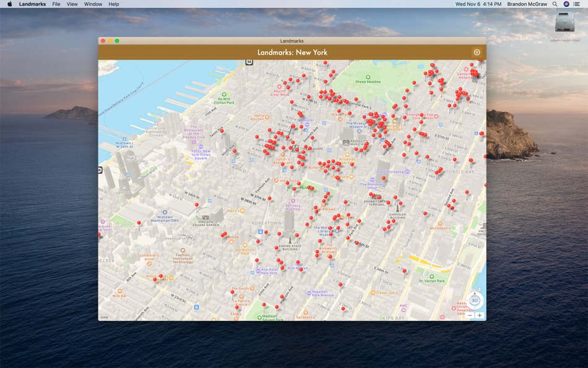Click the Bergdorf Goodman shopping icon
The width and height of the screenshot is (588, 368).
(394, 121)
